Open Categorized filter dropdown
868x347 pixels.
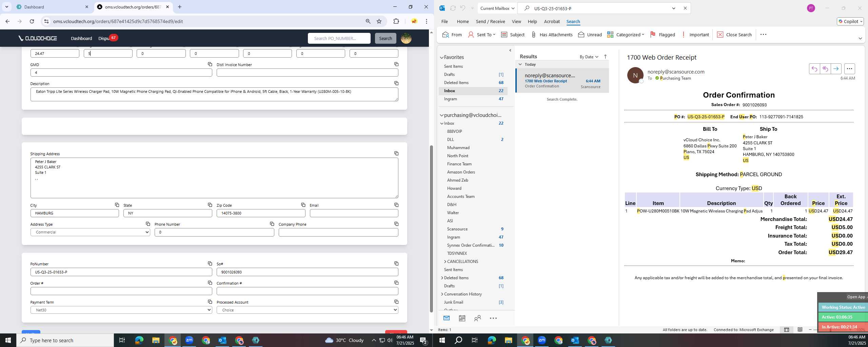(626, 35)
